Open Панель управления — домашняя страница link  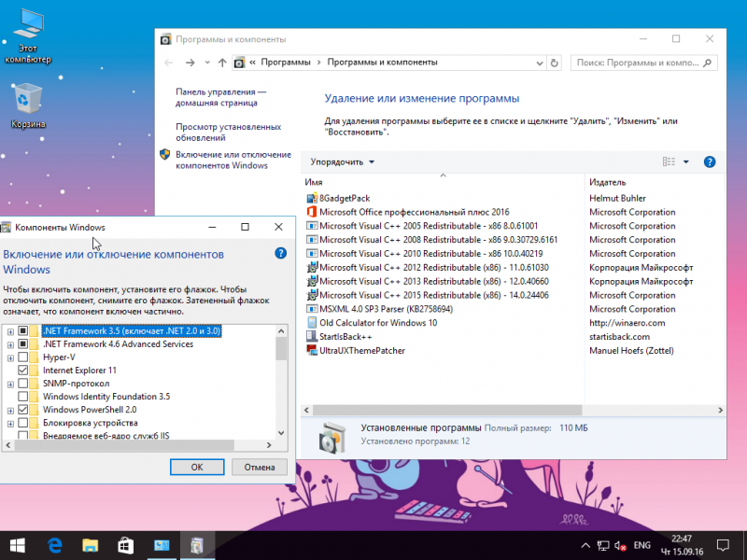click(220, 97)
